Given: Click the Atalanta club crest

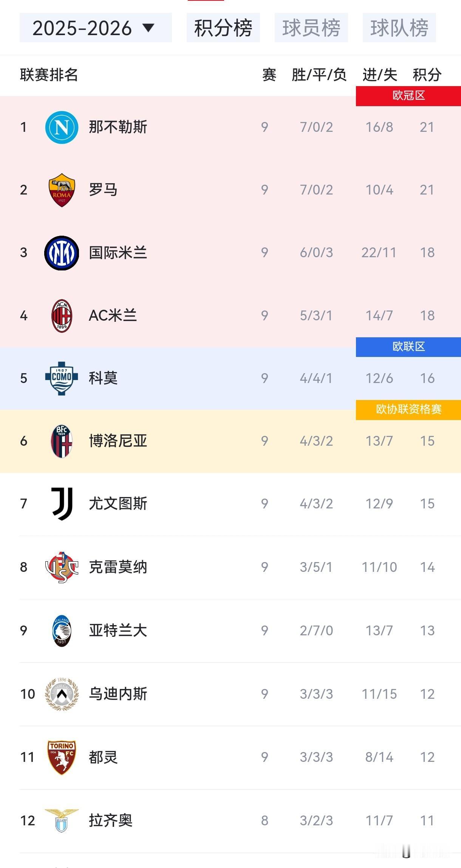Looking at the screenshot, I should point(62,630).
